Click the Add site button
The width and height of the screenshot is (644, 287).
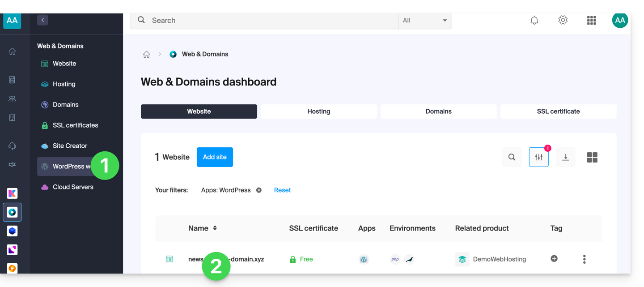(x=215, y=157)
